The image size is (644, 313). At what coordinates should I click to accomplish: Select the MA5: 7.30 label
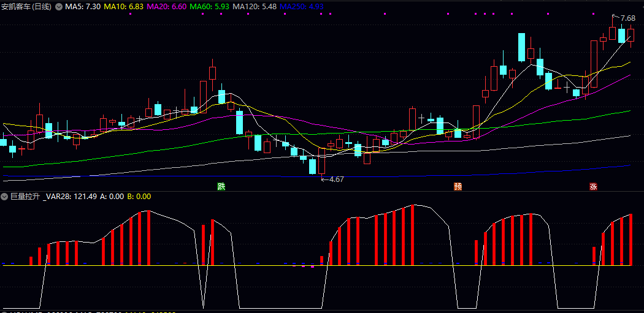(x=83, y=7)
